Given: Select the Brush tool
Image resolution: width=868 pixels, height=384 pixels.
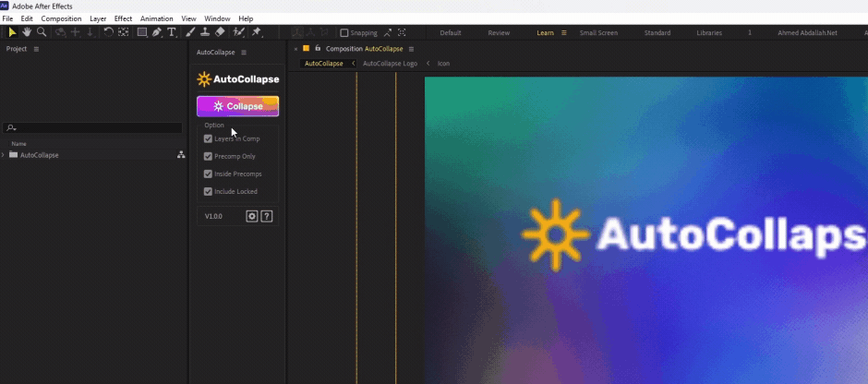Looking at the screenshot, I should [x=190, y=32].
